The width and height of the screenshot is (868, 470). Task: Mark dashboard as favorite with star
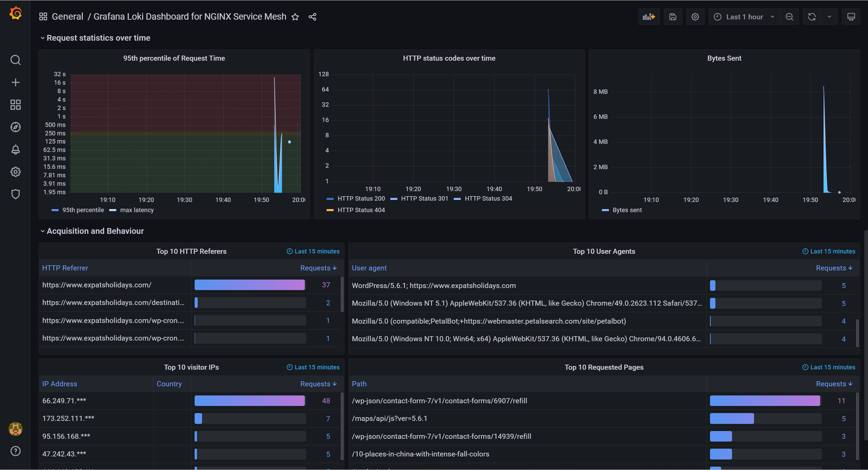(295, 17)
